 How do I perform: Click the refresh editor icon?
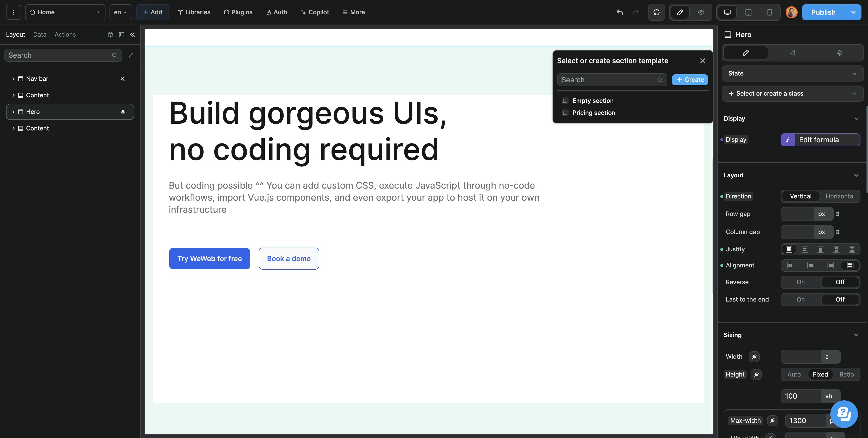(656, 12)
